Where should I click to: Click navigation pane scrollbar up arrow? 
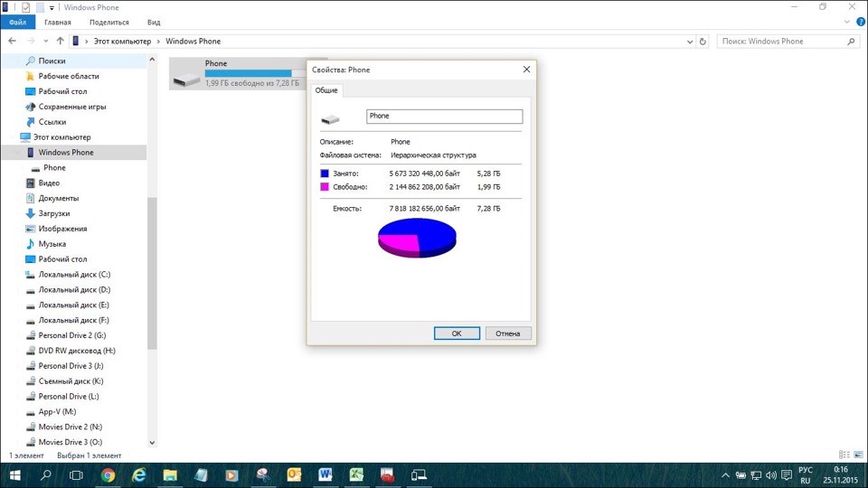click(x=152, y=60)
